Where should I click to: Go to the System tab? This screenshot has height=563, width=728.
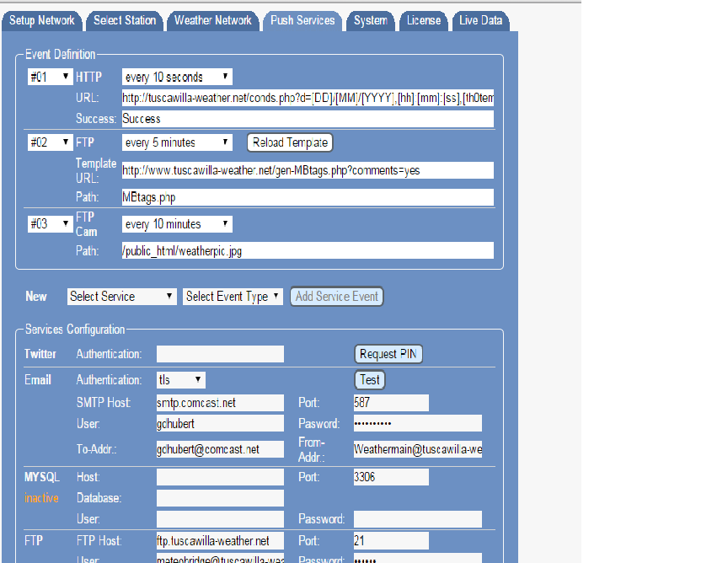pyautogui.click(x=370, y=20)
